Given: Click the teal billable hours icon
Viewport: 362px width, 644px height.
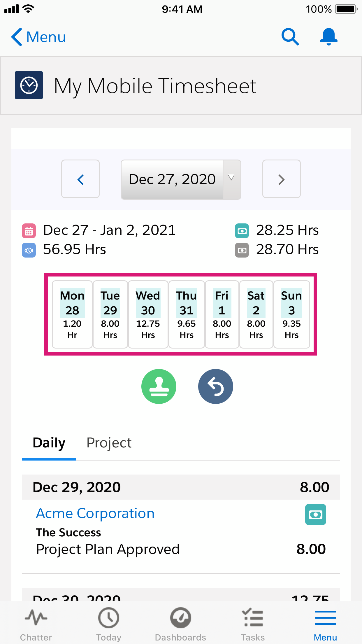Looking at the screenshot, I should [x=242, y=231].
